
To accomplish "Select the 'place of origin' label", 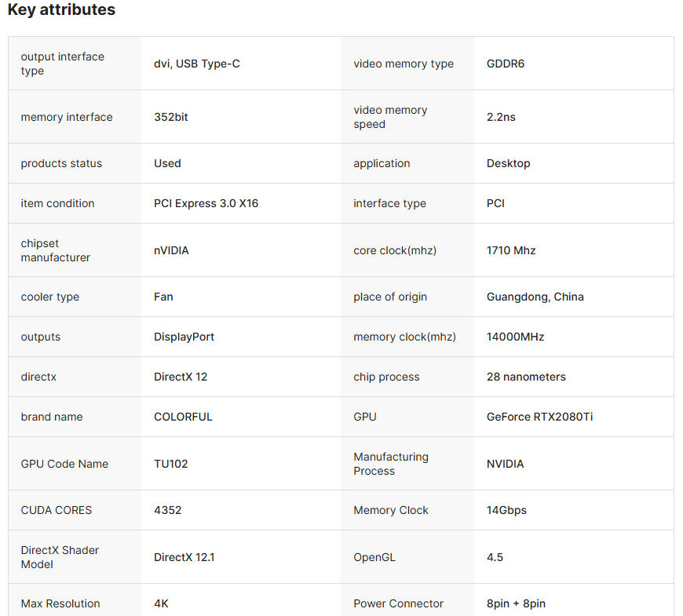I will [390, 297].
